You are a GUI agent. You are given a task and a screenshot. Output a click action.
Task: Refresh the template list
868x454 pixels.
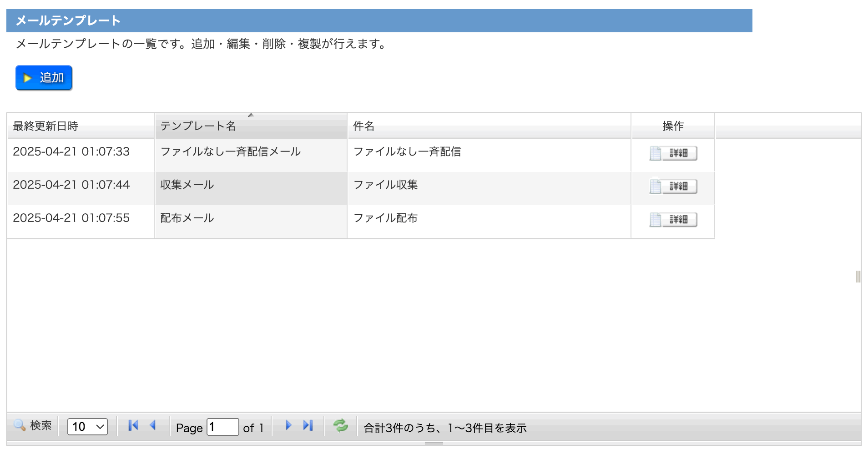point(340,426)
